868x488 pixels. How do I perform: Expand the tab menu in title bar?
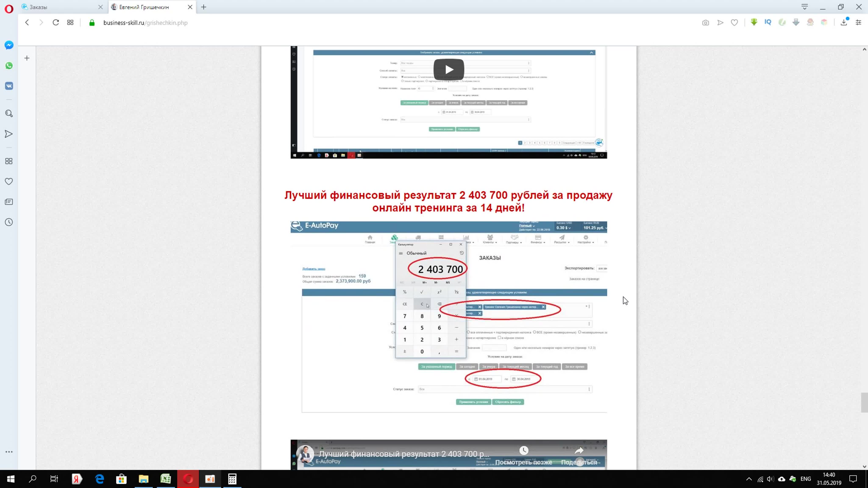click(804, 7)
